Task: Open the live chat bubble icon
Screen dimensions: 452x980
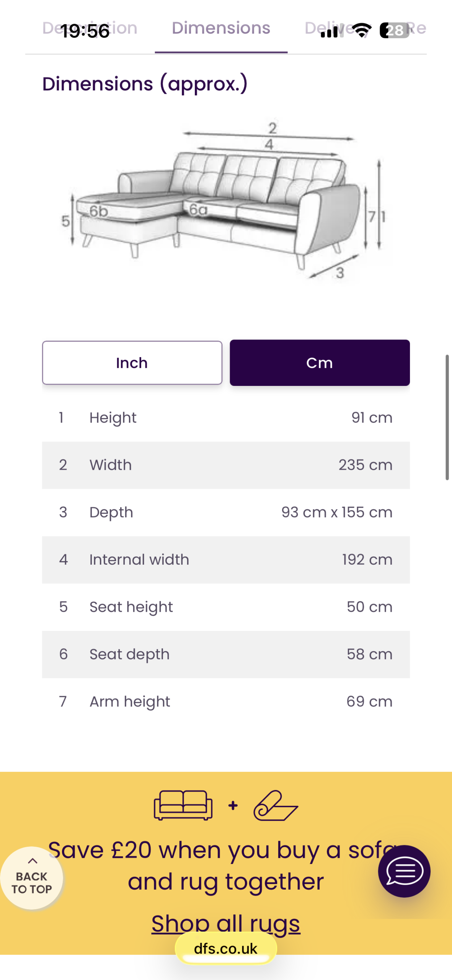Action: (404, 871)
